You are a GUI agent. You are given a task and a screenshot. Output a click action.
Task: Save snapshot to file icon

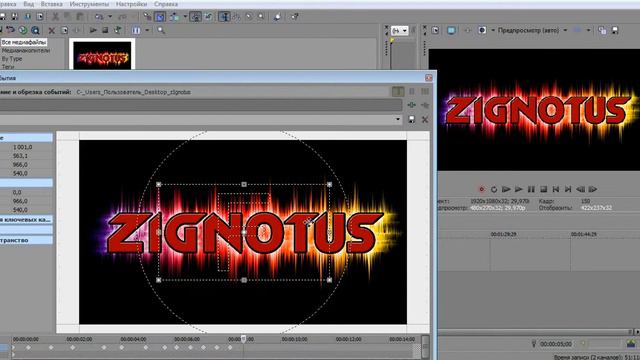coord(615,30)
